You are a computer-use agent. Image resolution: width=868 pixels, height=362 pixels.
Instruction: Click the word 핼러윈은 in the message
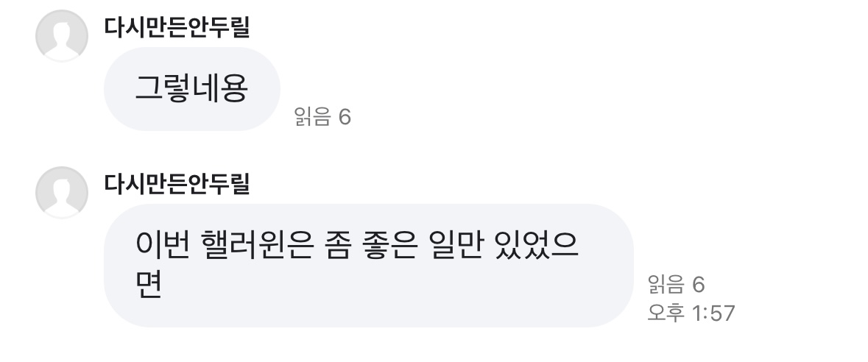pyautogui.click(x=255, y=244)
